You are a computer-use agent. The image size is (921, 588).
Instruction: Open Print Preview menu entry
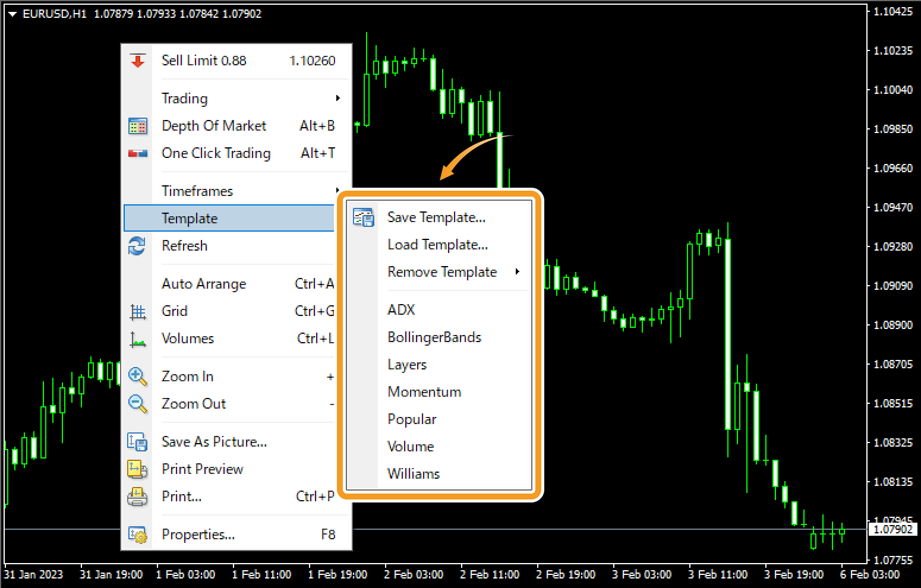click(230, 469)
